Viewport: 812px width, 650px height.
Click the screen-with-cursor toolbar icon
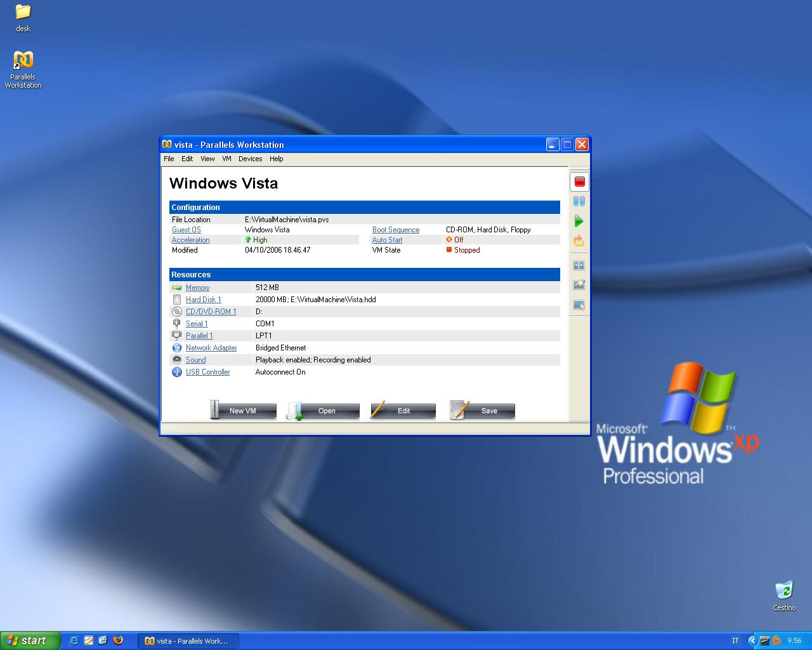tap(579, 305)
